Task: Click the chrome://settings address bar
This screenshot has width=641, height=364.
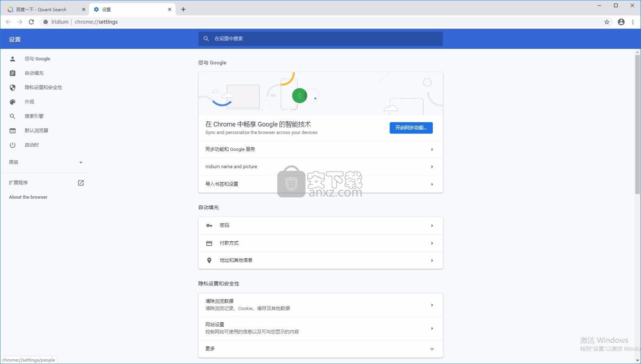Action: [320, 22]
